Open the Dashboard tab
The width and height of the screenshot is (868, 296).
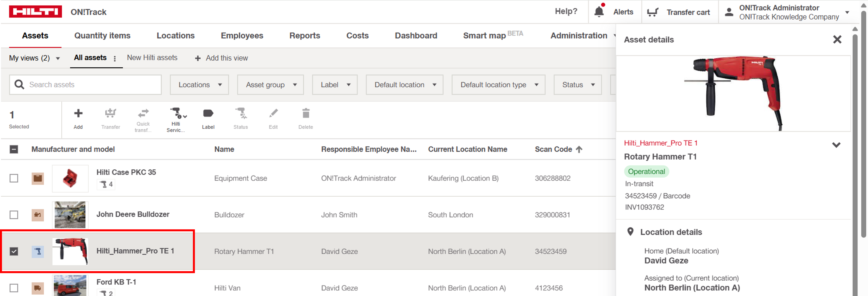416,35
